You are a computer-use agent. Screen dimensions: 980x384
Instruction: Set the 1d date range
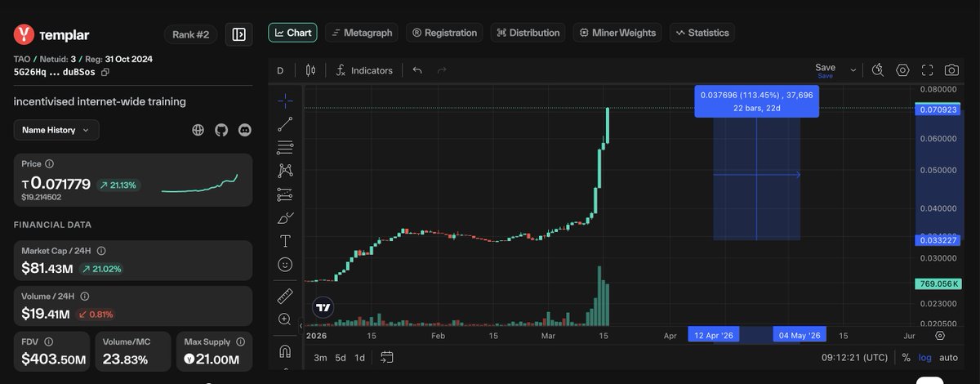point(359,357)
